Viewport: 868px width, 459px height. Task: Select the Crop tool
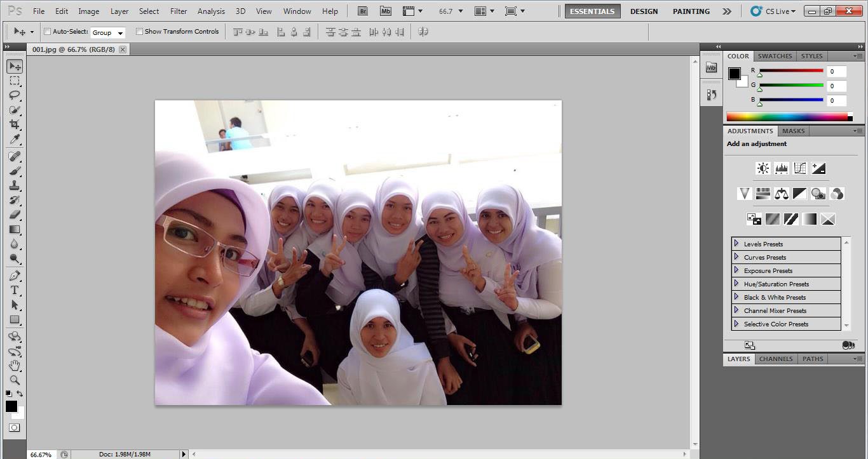[x=15, y=124]
